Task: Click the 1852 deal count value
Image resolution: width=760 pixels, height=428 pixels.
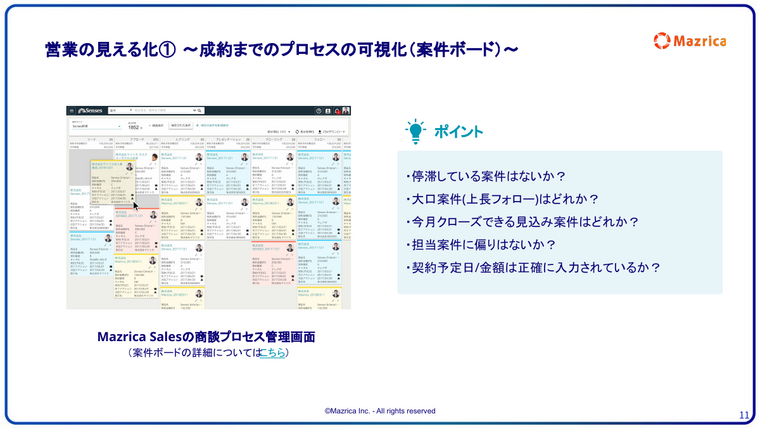Action: (133, 127)
